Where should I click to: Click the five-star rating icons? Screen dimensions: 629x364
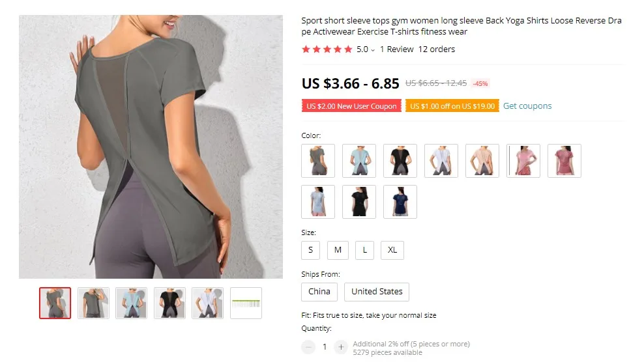pos(327,49)
